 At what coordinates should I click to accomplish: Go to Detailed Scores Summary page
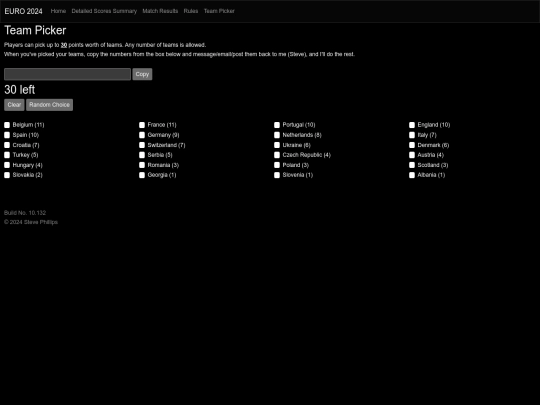click(x=104, y=11)
